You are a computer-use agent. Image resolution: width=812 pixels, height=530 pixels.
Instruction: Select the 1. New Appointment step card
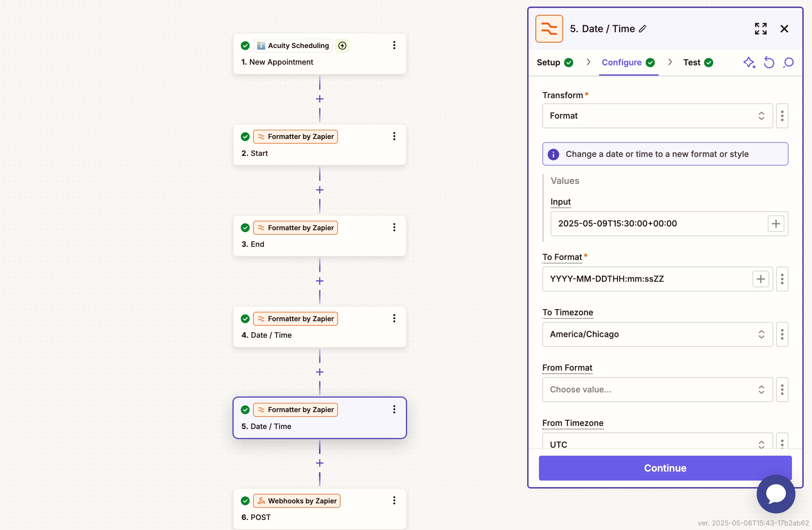point(320,54)
